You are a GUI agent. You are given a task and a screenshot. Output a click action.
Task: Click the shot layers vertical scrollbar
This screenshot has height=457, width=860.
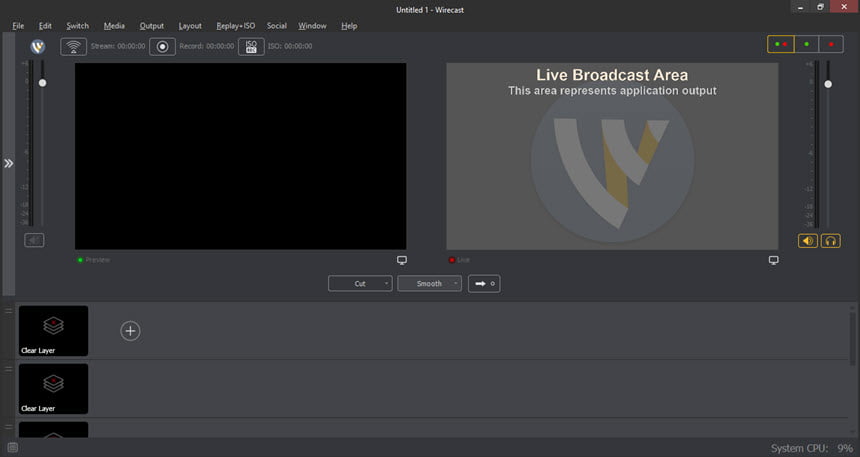tap(852, 337)
